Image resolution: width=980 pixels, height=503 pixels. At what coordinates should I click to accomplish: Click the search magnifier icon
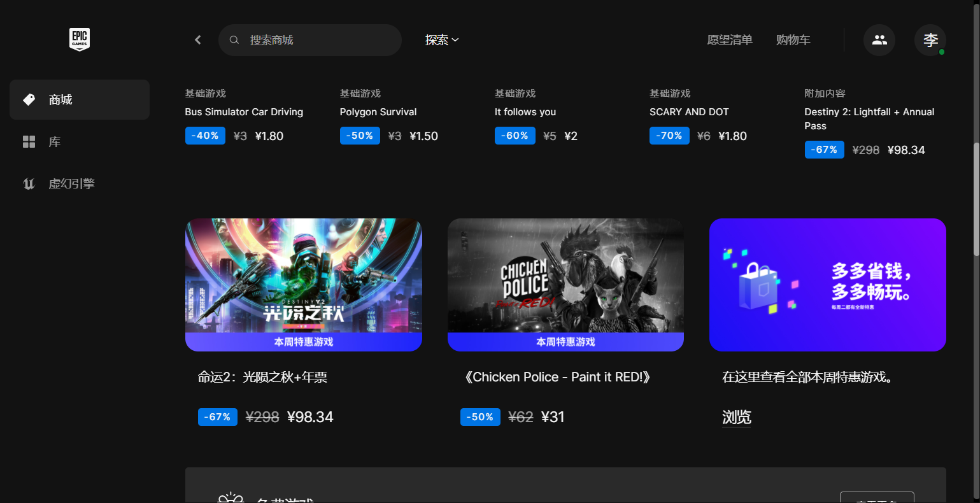coord(234,40)
